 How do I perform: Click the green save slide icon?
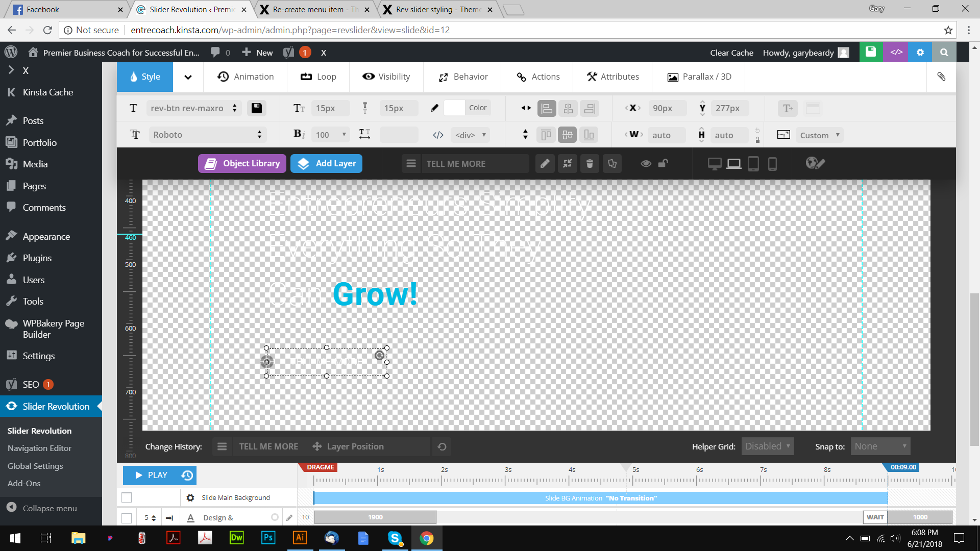pyautogui.click(x=871, y=52)
